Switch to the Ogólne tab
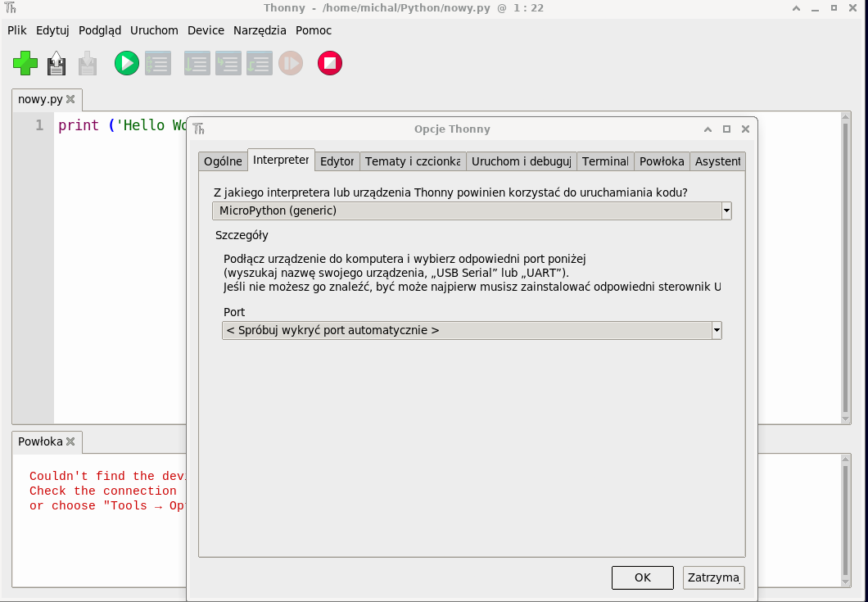 click(x=223, y=161)
